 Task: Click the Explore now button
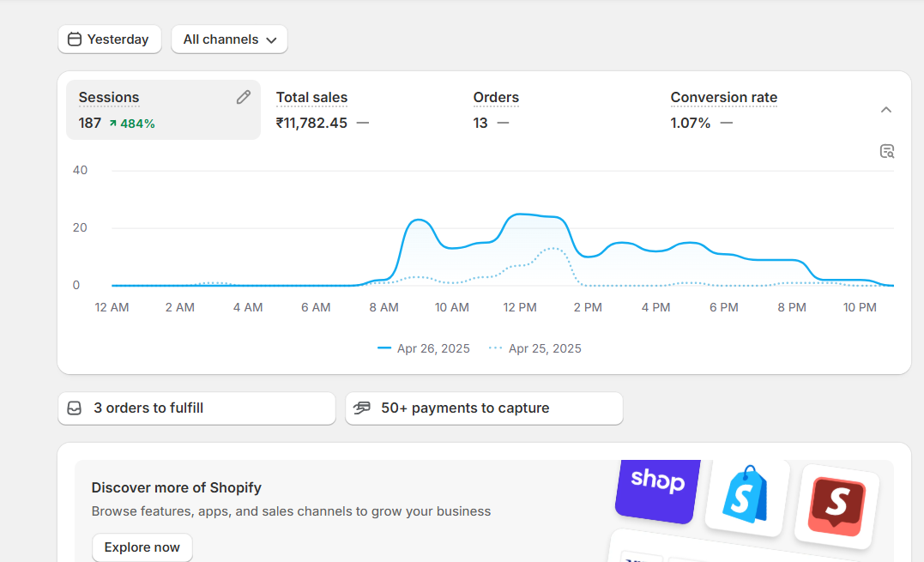click(x=142, y=547)
